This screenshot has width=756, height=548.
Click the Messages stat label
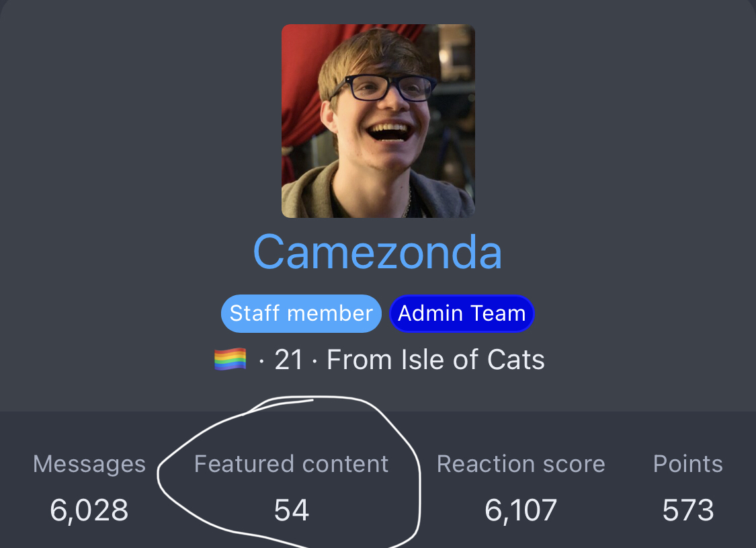tap(89, 464)
